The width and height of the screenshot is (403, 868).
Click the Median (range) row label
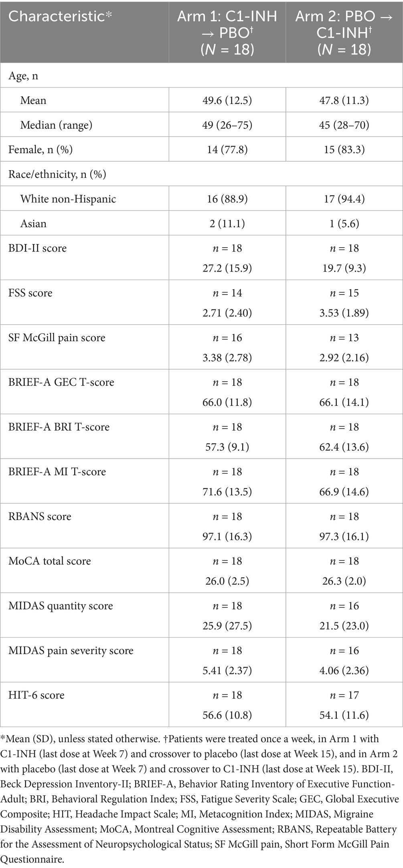(56, 125)
